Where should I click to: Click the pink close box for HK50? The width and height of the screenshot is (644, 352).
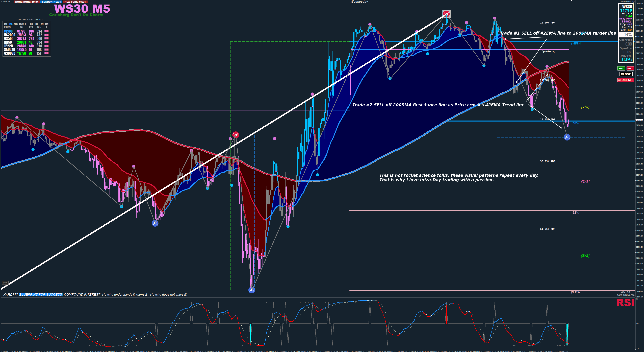point(46,42)
